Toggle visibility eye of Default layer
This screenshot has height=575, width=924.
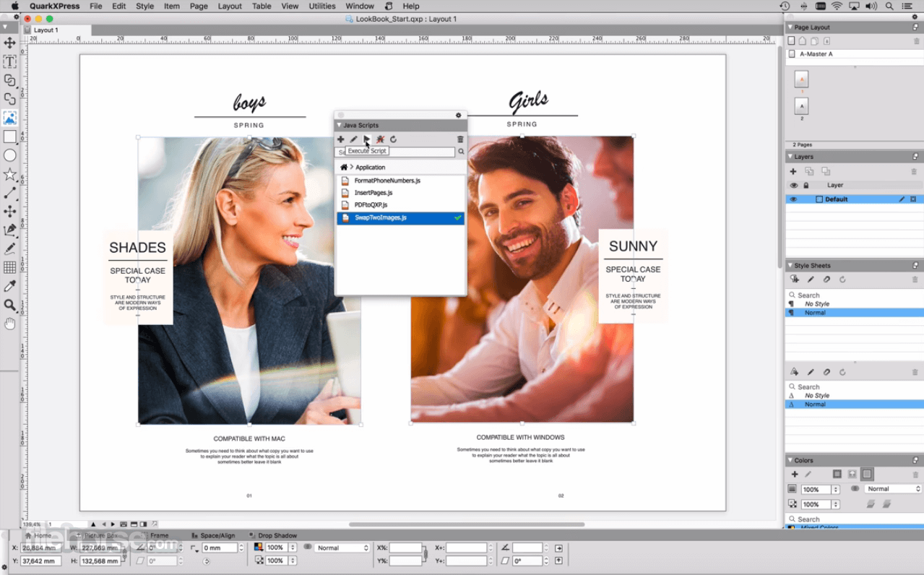[x=793, y=199]
